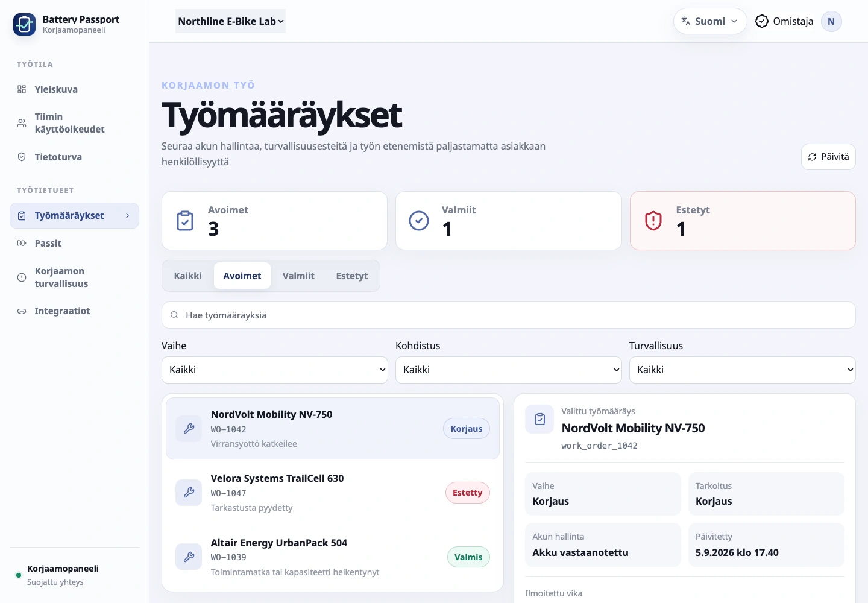Screen dimensions: 868x603
Task: Click the 5.9.2026 klo 17.40 timestamp
Action: point(737,552)
